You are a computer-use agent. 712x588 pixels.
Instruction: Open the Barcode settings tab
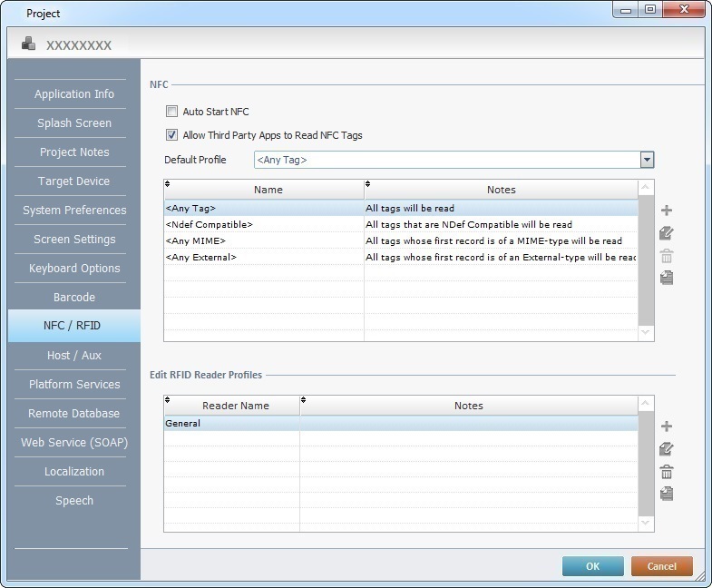[74, 297]
